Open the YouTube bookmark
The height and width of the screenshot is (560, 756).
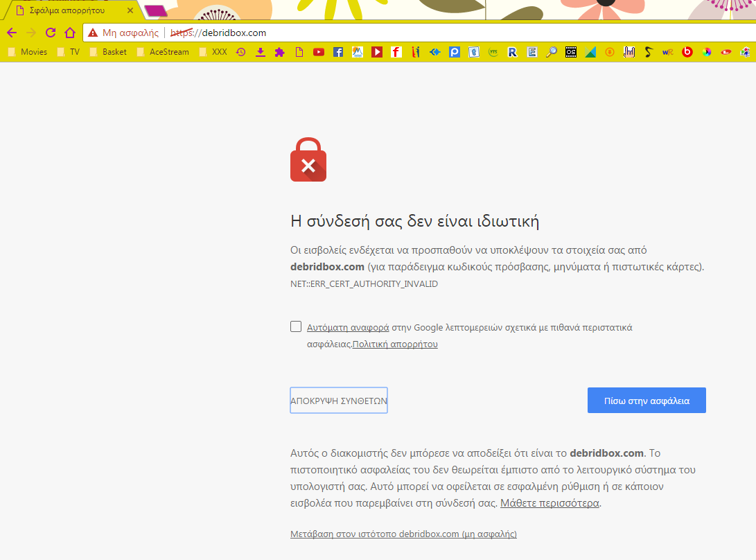(x=319, y=52)
